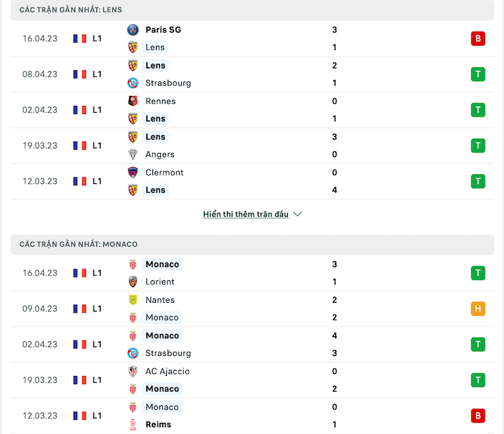
Task: Click orange H badge for Nantes match
Action: tap(477, 309)
